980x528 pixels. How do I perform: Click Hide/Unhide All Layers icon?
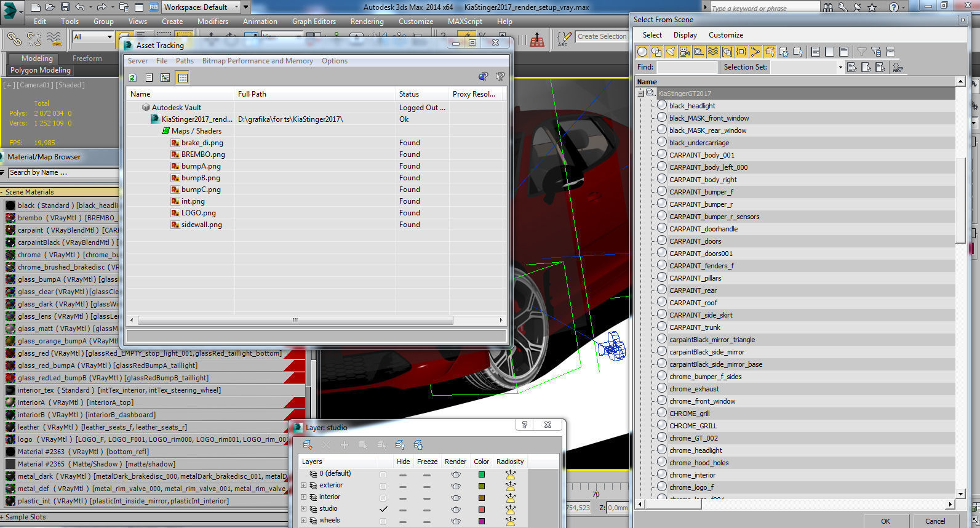click(400, 445)
